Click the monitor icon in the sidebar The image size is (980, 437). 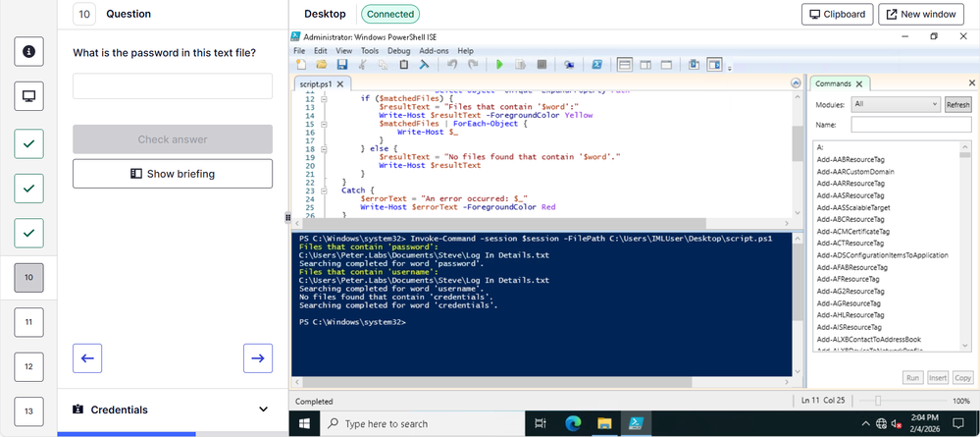pyautogui.click(x=28, y=96)
